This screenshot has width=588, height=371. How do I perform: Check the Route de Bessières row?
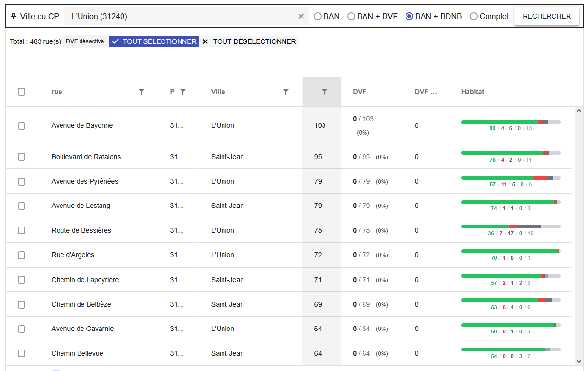21,230
